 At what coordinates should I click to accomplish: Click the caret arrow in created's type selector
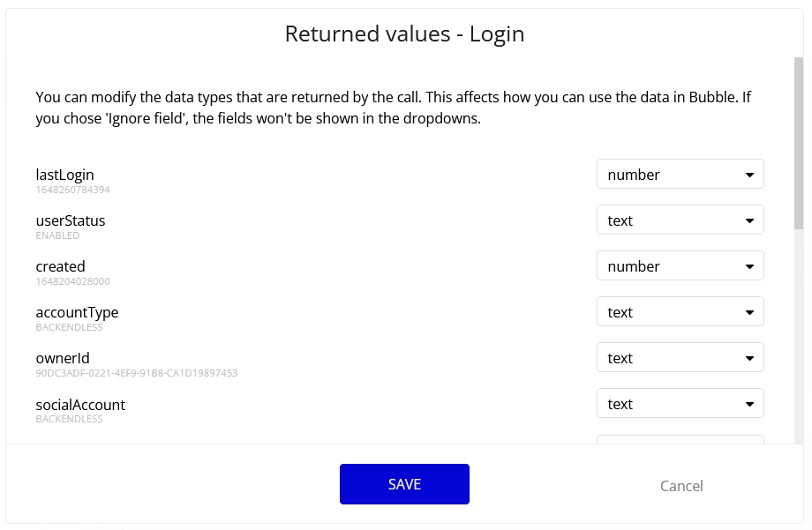point(749,266)
